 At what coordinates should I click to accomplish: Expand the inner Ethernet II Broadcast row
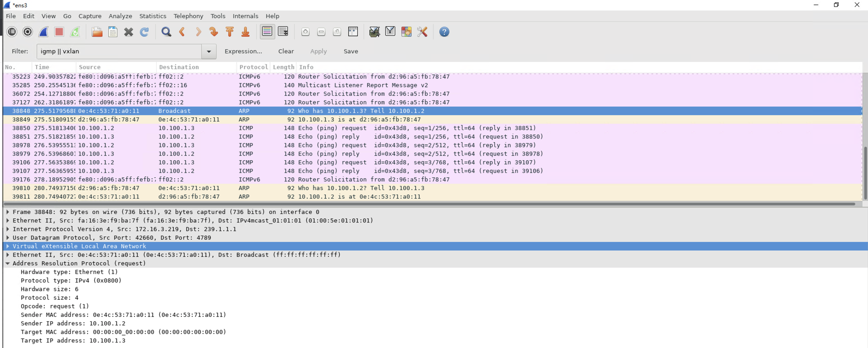pos(8,255)
